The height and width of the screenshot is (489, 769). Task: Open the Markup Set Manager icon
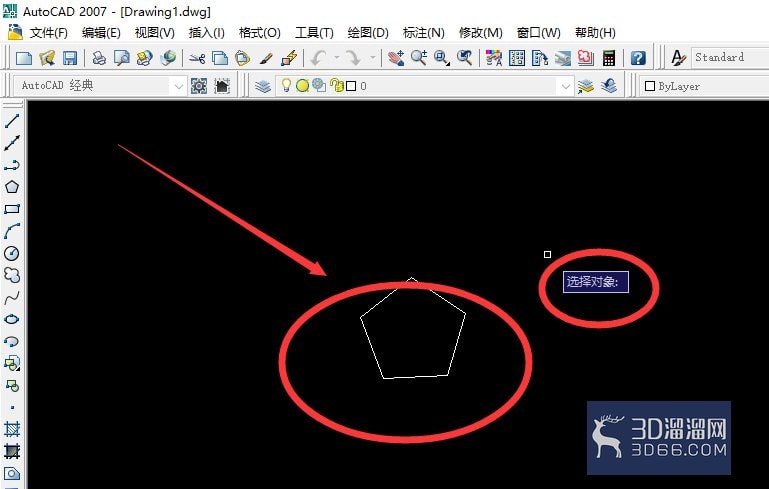pyautogui.click(x=586, y=58)
